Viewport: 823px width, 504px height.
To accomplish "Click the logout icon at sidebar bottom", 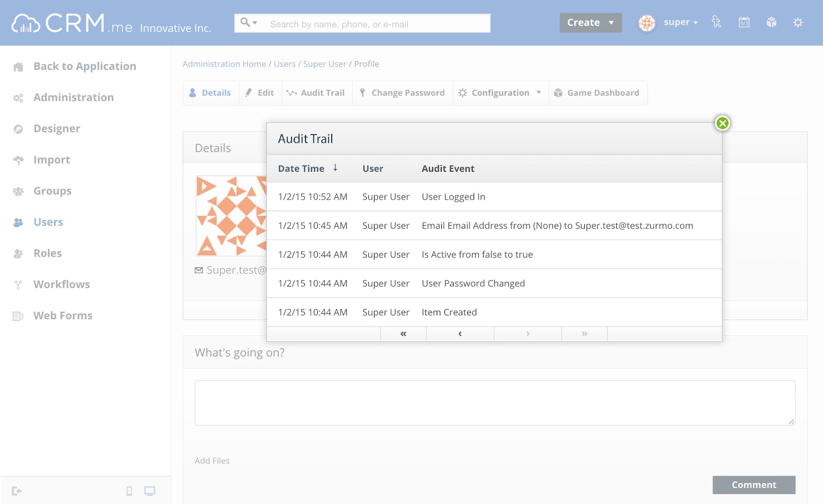I will pos(16,491).
